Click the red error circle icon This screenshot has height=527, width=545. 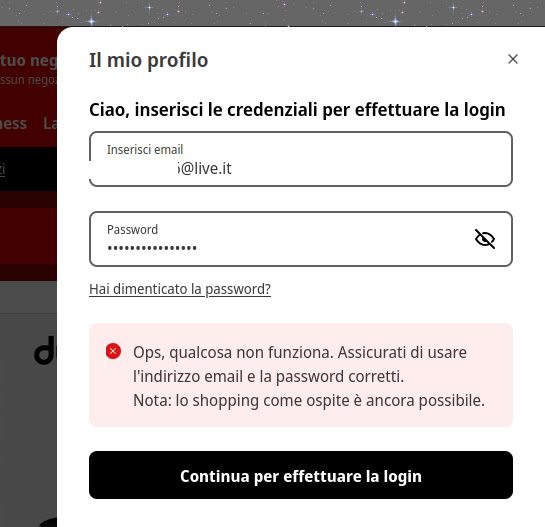click(x=113, y=351)
